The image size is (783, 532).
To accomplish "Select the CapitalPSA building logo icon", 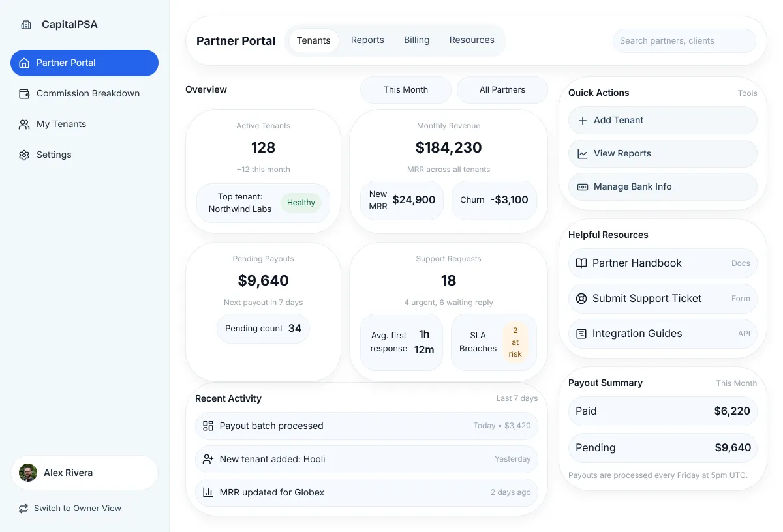I will (26, 24).
